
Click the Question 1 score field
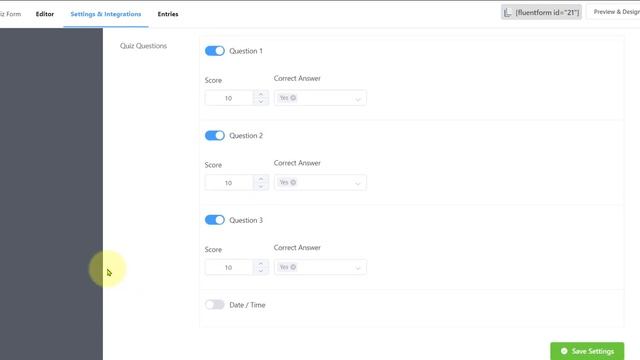pyautogui.click(x=229, y=98)
